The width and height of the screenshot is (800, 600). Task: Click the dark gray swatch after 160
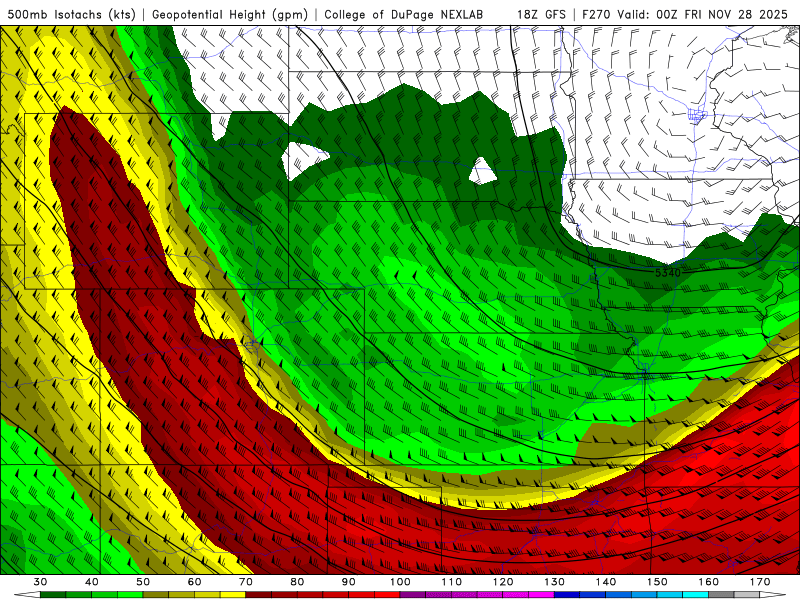[721, 595]
